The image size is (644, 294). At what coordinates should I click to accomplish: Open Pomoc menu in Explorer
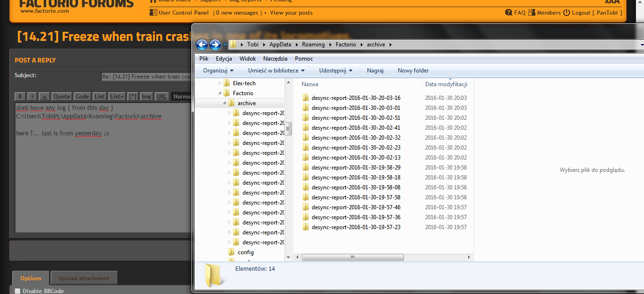coord(304,59)
